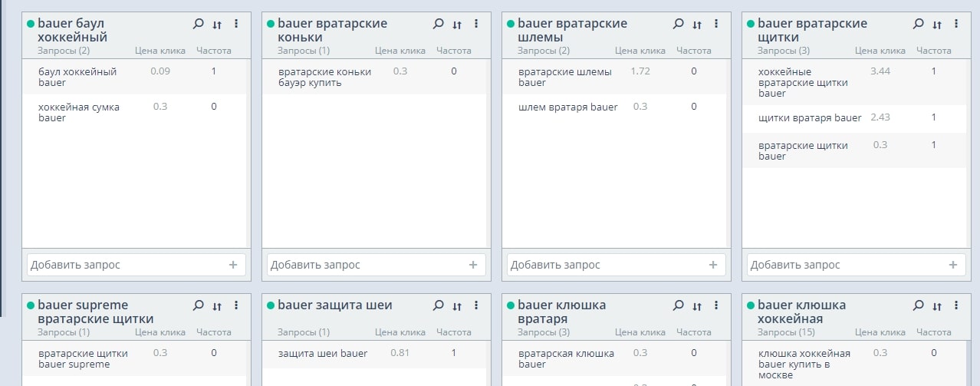Viewport: 980px width, 386px height.
Task: Click search icon in 'bauer баул хоккейный' card
Action: (x=198, y=25)
